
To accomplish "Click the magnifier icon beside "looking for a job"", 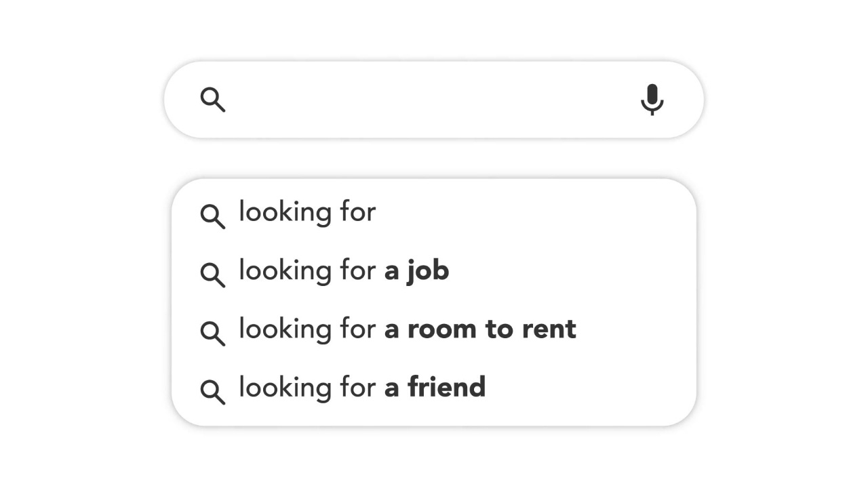I will click(213, 275).
